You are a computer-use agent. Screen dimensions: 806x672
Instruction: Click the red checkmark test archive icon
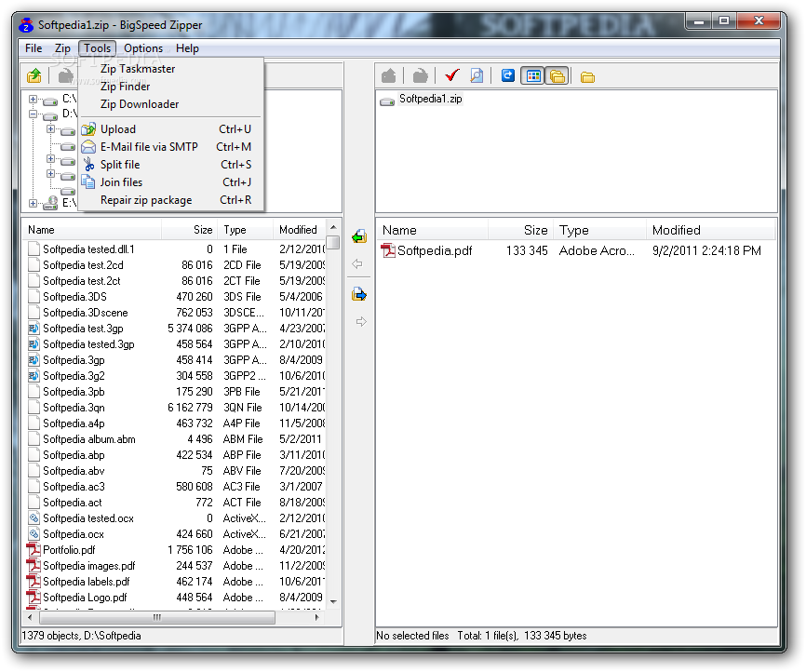(x=451, y=76)
